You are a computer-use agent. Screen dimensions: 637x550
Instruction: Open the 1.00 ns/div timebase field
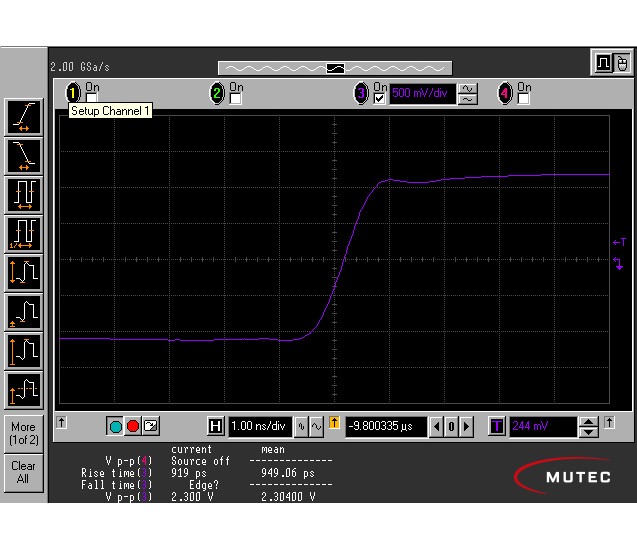tap(259, 427)
